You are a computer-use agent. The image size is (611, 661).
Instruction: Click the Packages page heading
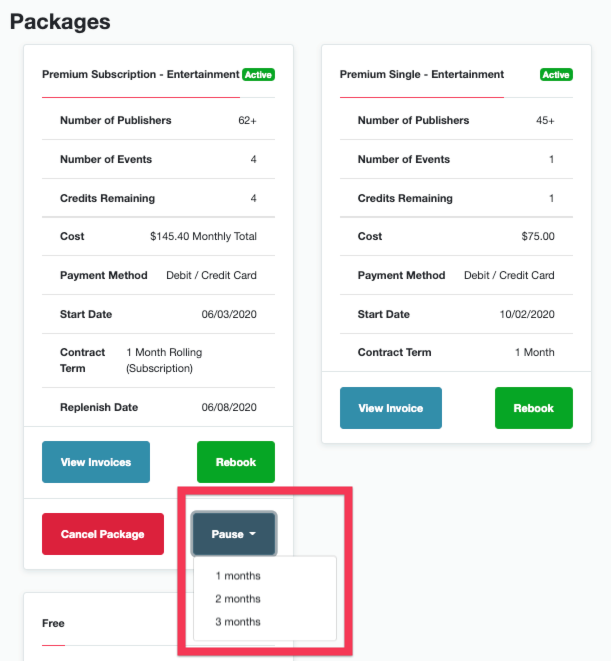point(60,21)
